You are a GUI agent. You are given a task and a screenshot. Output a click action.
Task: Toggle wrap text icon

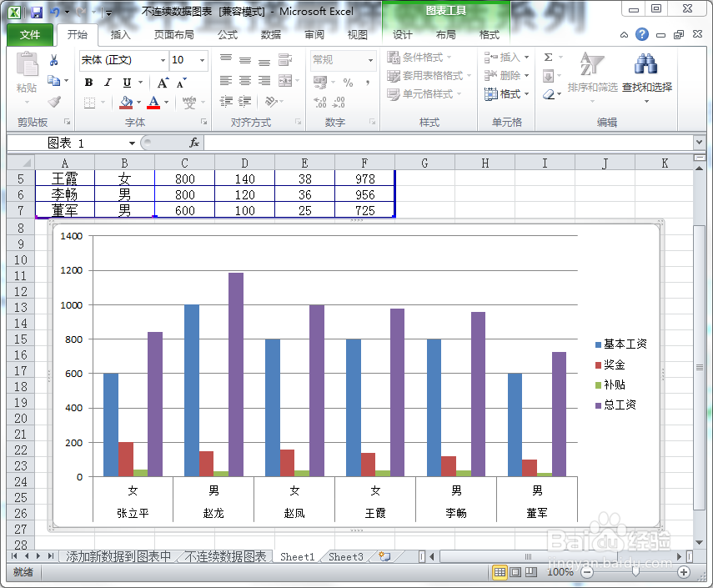pyautogui.click(x=285, y=59)
